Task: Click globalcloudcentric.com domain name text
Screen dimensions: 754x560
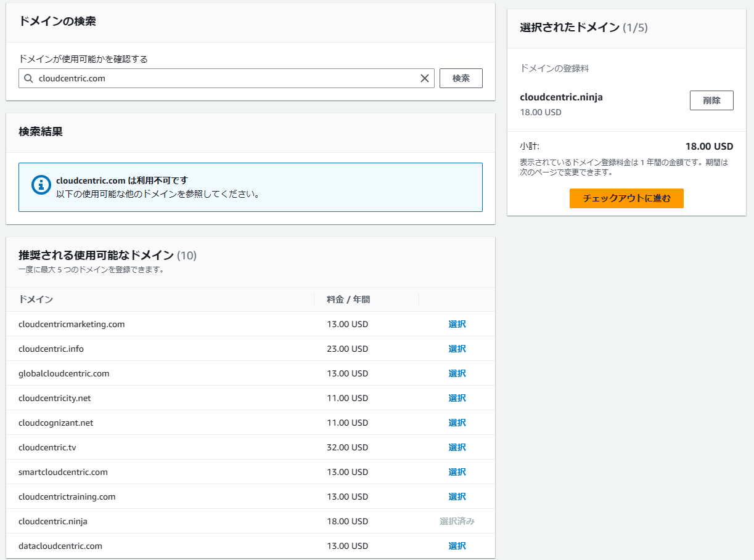Action: (64, 373)
